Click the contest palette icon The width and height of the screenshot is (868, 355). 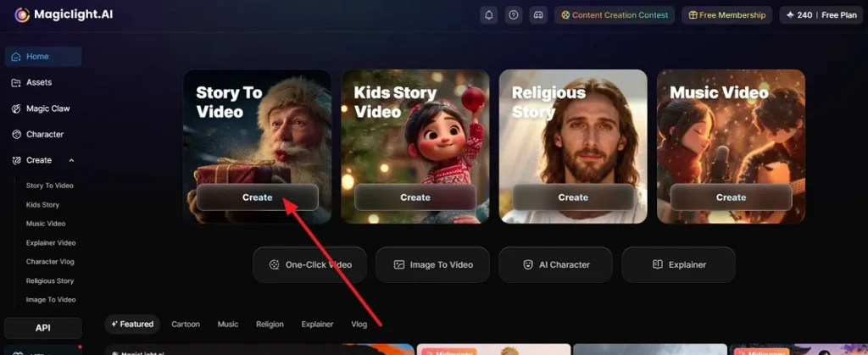[x=565, y=15]
